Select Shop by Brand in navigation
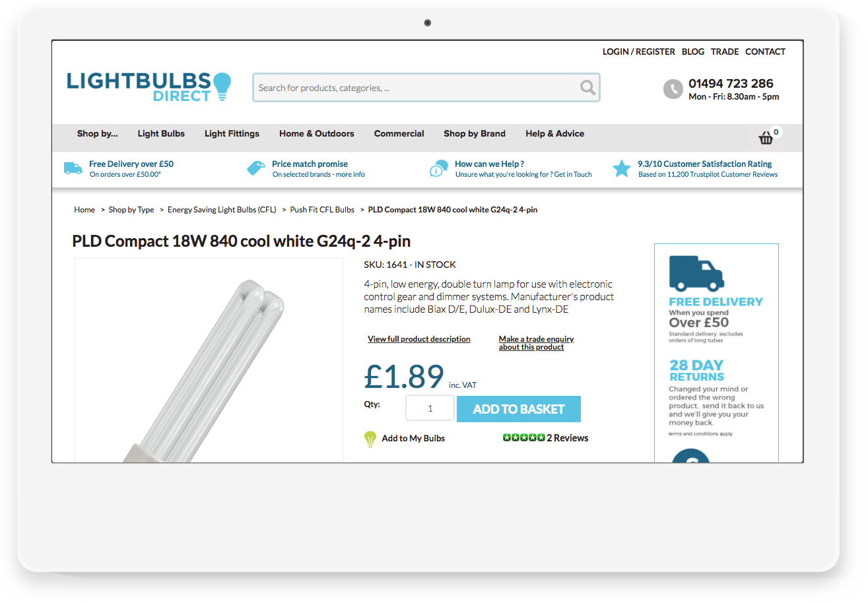 475,133
